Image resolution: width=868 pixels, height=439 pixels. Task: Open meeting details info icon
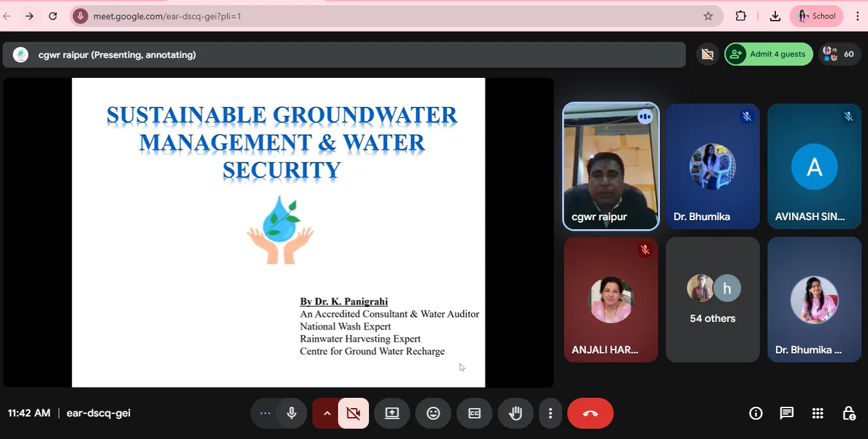click(x=756, y=413)
